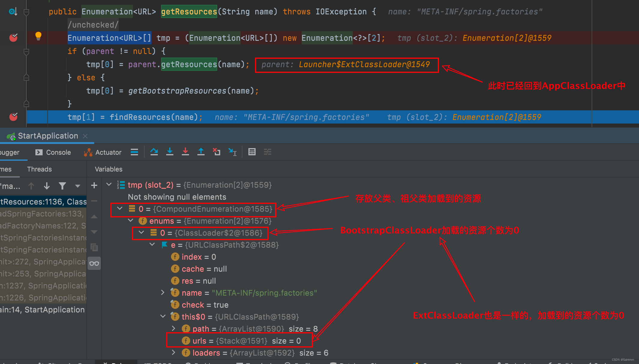Open the thread selector dropdown arrow
This screenshot has width=639, height=364.
coord(78,186)
